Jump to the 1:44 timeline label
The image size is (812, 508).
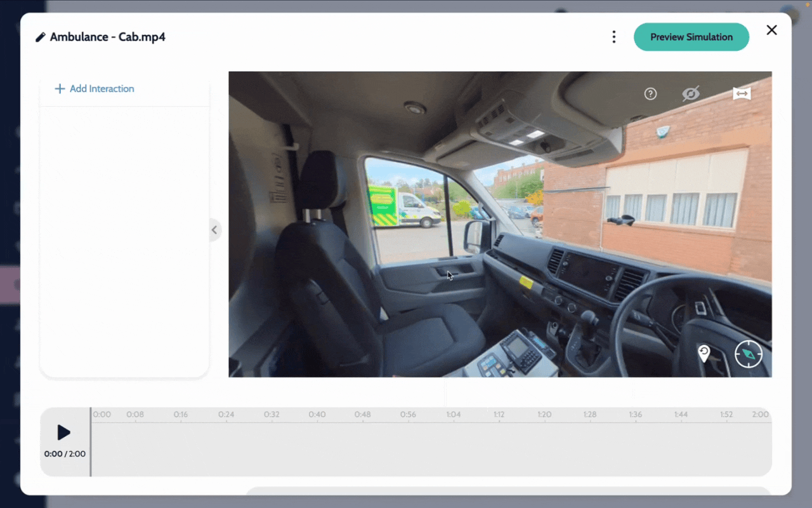pos(681,415)
